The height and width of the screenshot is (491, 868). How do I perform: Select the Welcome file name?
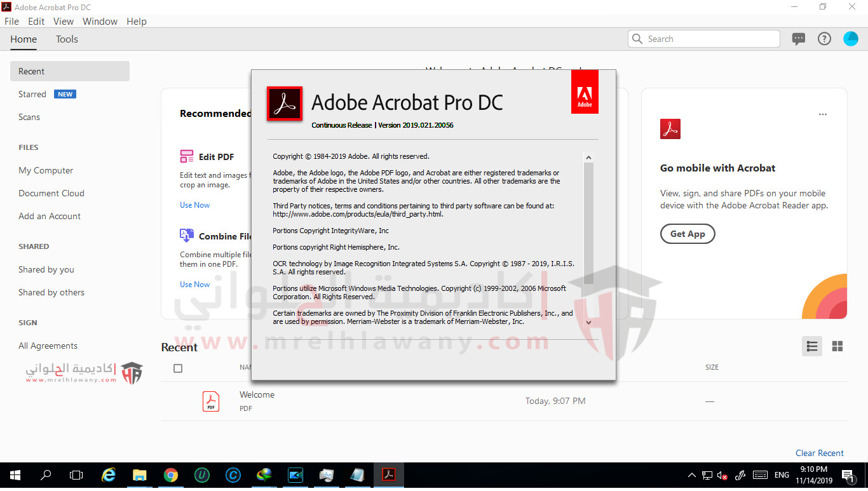tap(257, 394)
